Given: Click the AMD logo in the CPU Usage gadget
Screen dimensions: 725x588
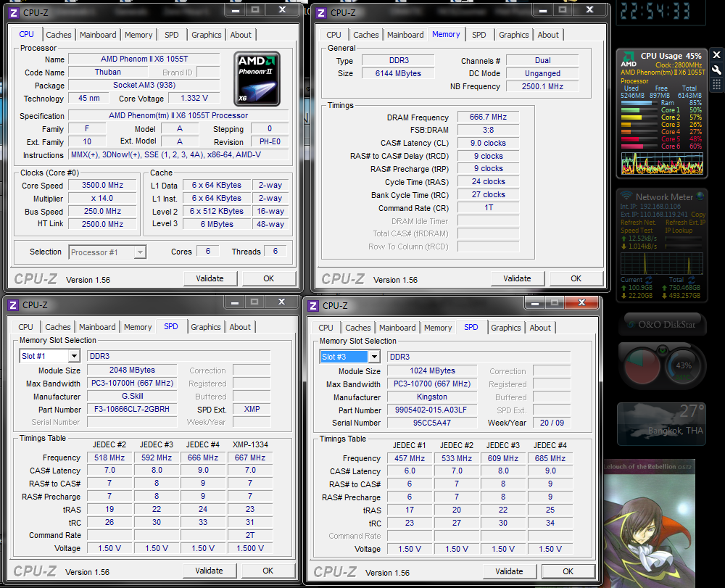Looking at the screenshot, I should click(x=629, y=59).
